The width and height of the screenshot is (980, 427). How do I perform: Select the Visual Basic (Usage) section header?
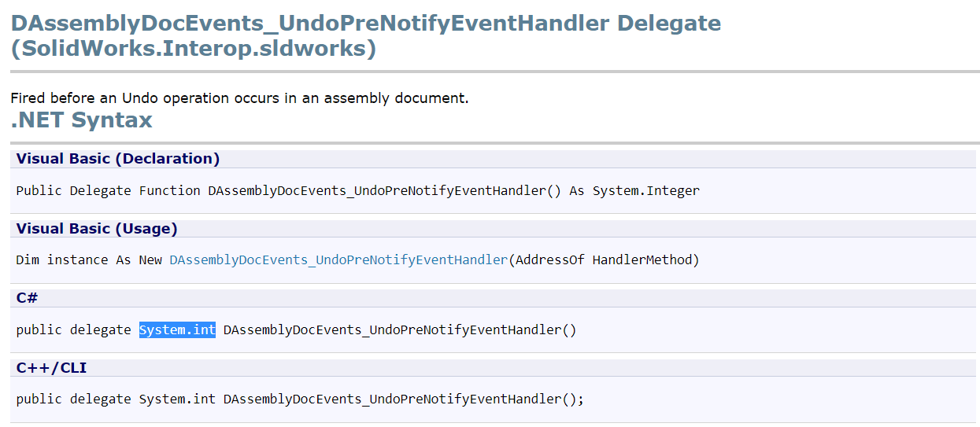[x=97, y=229]
